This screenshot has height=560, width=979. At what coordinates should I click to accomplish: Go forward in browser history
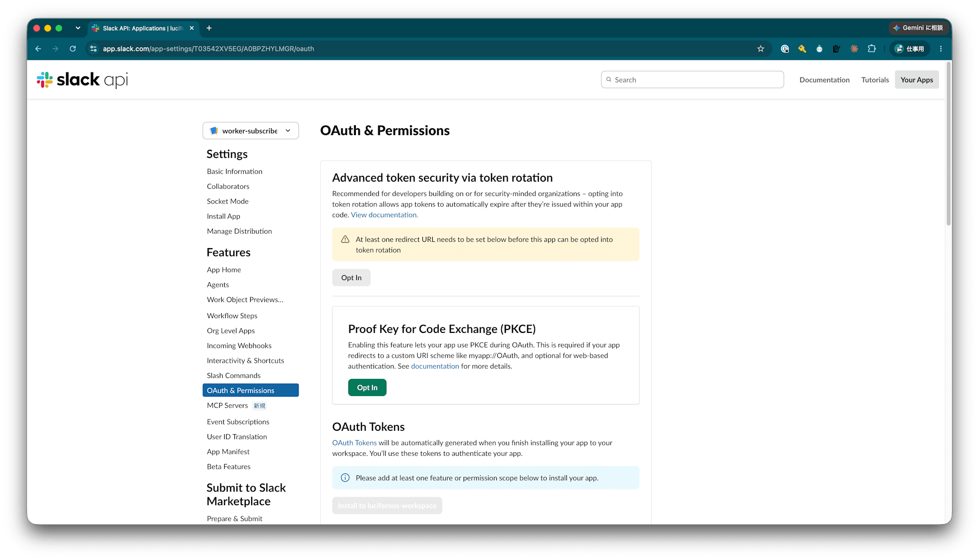click(x=55, y=48)
